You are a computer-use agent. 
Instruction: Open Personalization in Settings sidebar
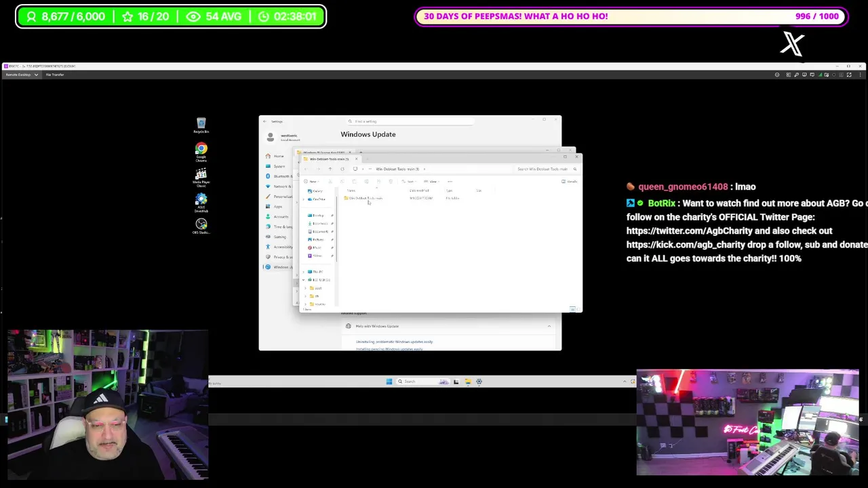279,197
